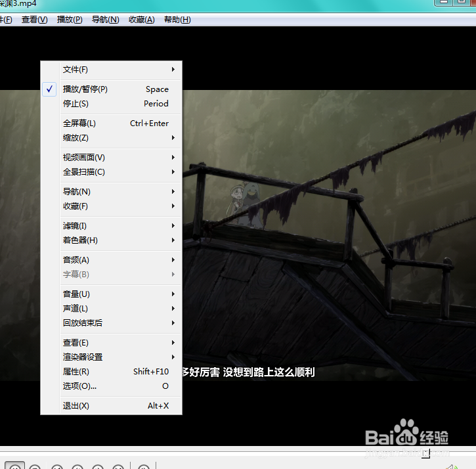The width and height of the screenshot is (476, 469).
Task: Open the 帮助(H) menu in menu bar
Action: 177,20
